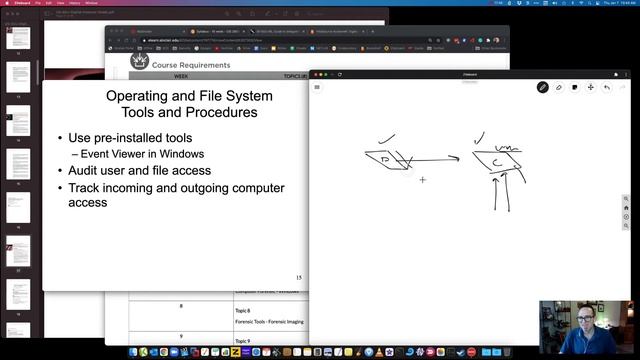Click the 'Use pre-installed tools' bullet on slide
The height and width of the screenshot is (360, 640).
(x=130, y=138)
